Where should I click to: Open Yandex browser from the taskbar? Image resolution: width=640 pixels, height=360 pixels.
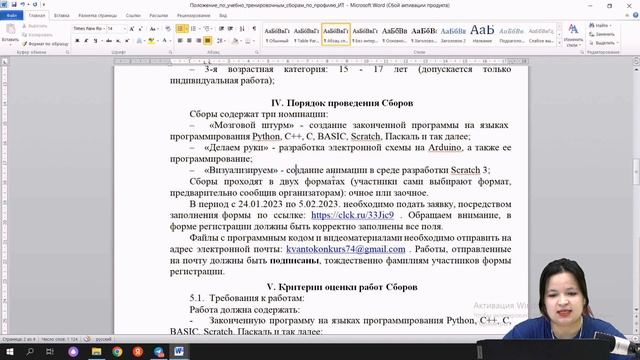coord(138,351)
